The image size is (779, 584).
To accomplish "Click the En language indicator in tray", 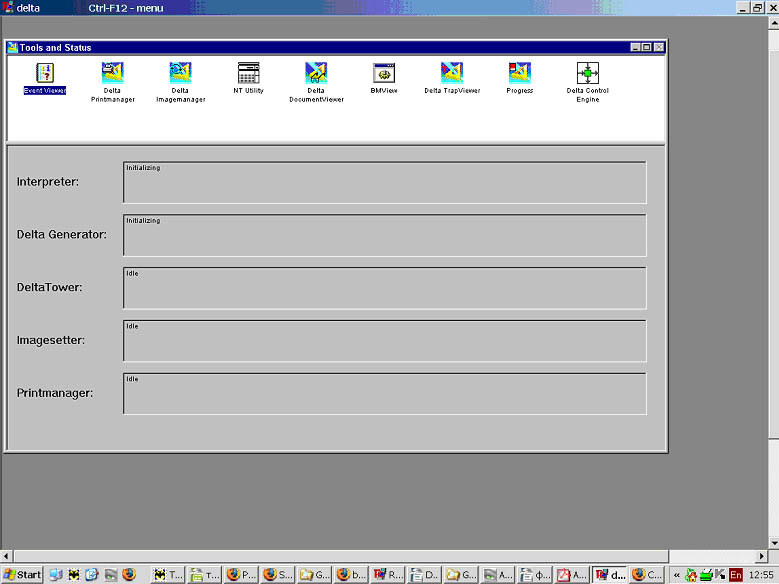I will tap(736, 576).
